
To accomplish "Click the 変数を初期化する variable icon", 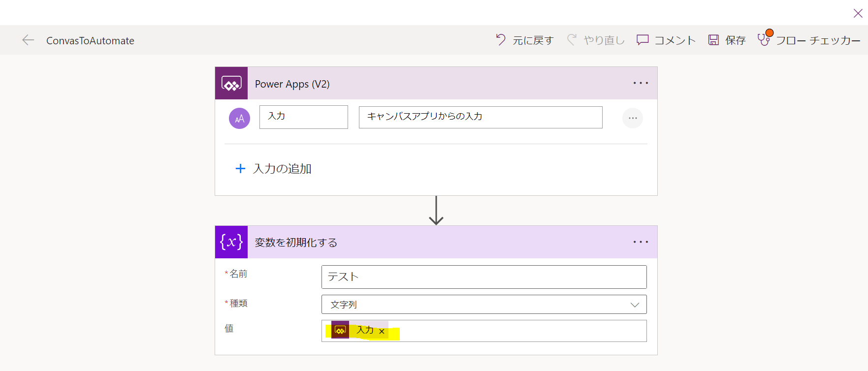I will [x=231, y=242].
